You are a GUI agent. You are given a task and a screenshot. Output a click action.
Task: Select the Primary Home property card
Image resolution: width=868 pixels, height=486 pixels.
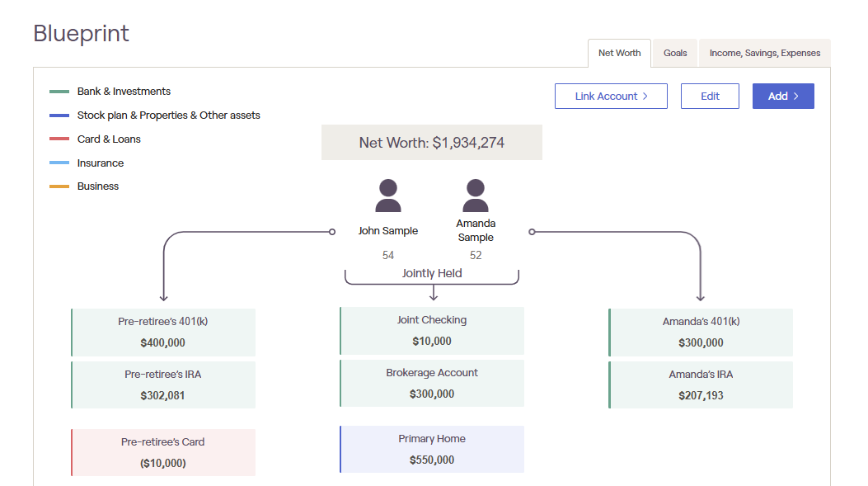click(x=432, y=450)
